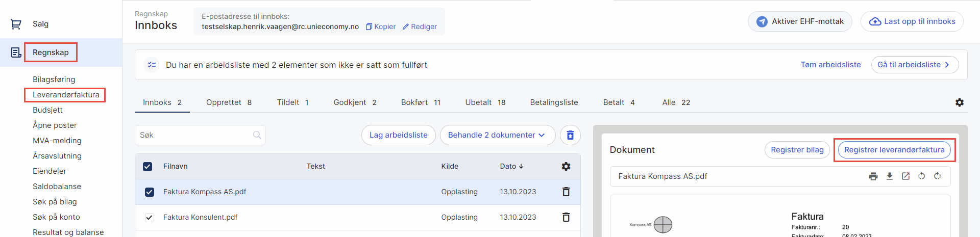This screenshot has height=237, width=980.
Task: Click the Tøm arbeidsliste link
Action: (830, 65)
